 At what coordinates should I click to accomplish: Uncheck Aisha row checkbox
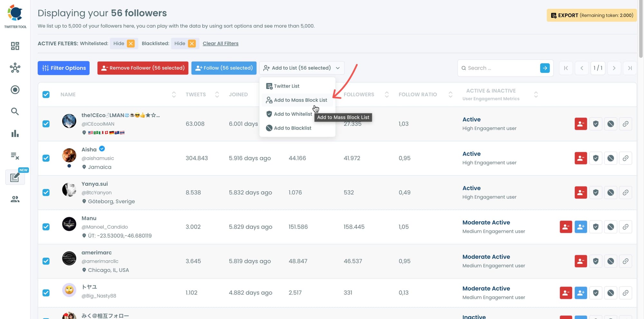(46, 158)
